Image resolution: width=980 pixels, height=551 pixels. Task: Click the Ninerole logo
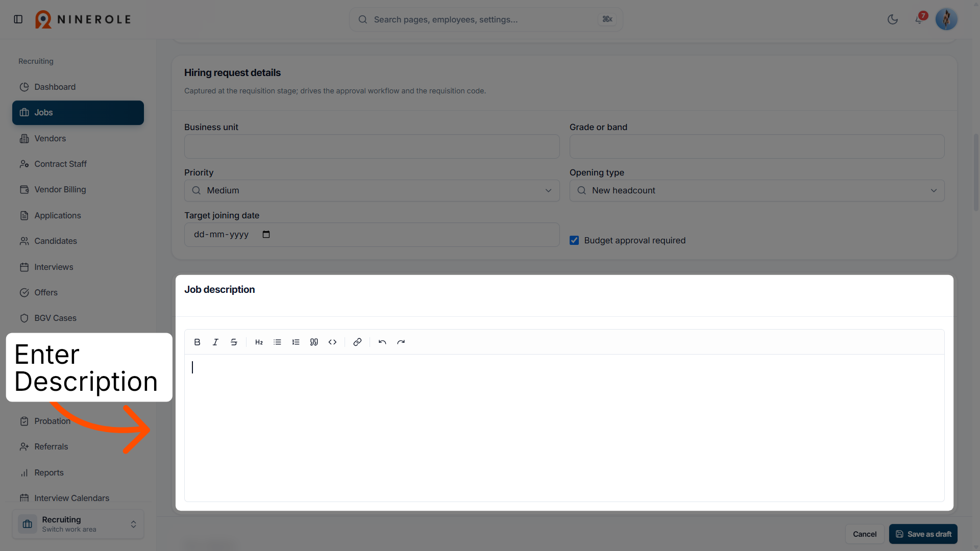coord(83,19)
